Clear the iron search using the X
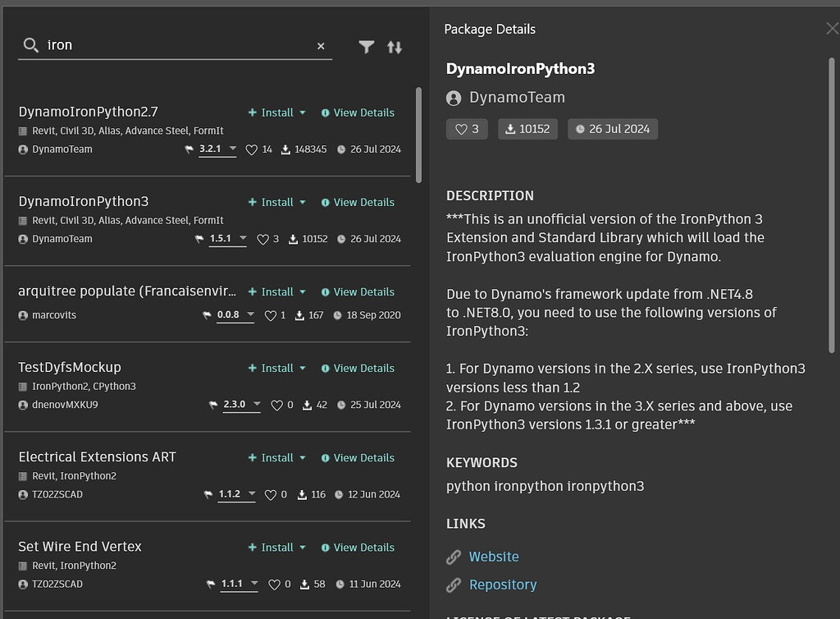 (x=321, y=46)
